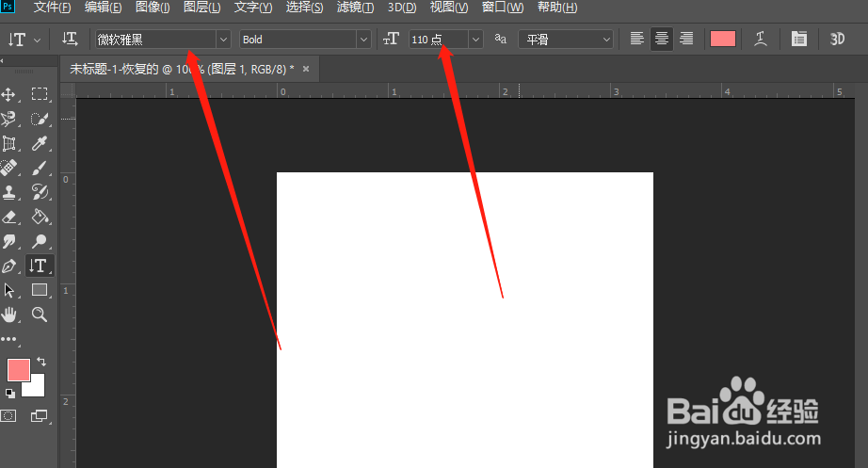Toggle the Character and Paragraph panels
The image size is (868, 468).
(798, 39)
